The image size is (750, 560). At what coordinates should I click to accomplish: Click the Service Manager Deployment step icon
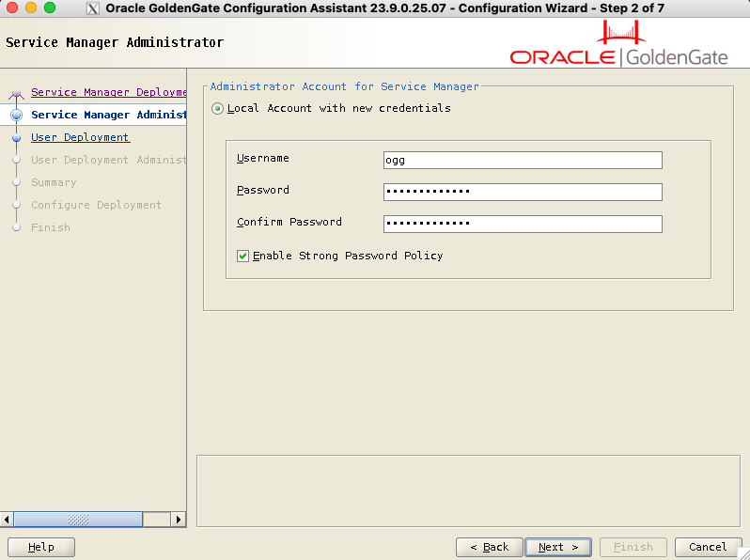tap(16, 93)
